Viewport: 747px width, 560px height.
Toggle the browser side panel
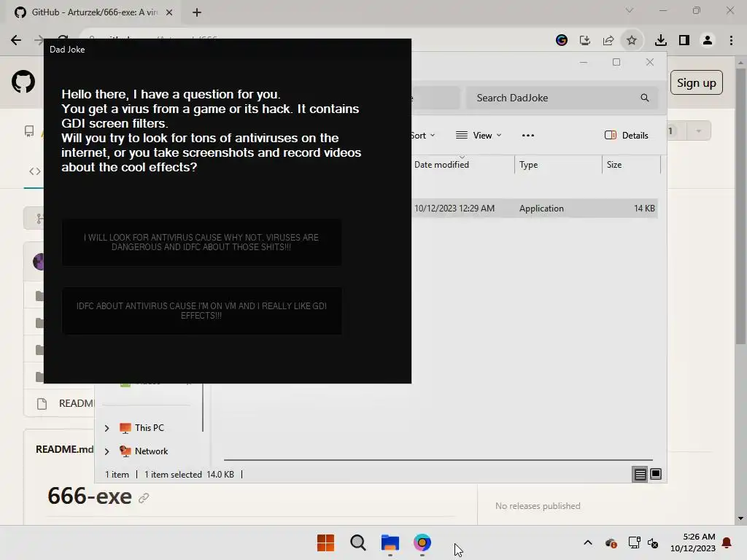[x=684, y=40]
